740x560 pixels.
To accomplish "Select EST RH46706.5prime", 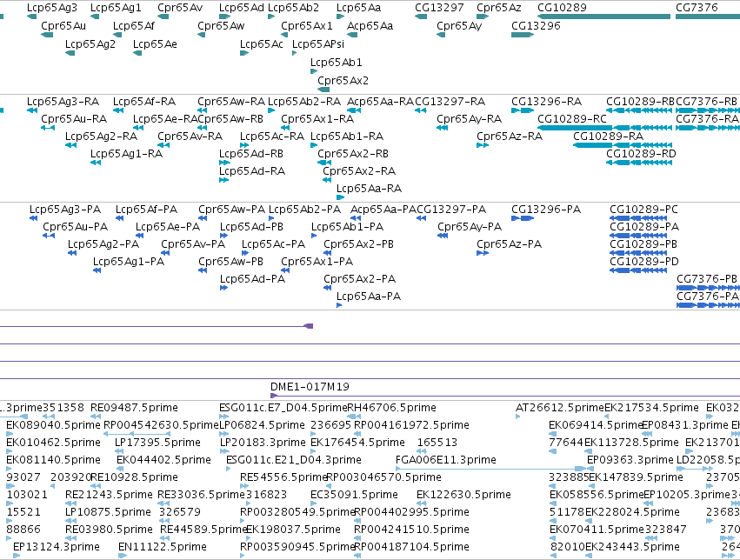I will [391, 408].
